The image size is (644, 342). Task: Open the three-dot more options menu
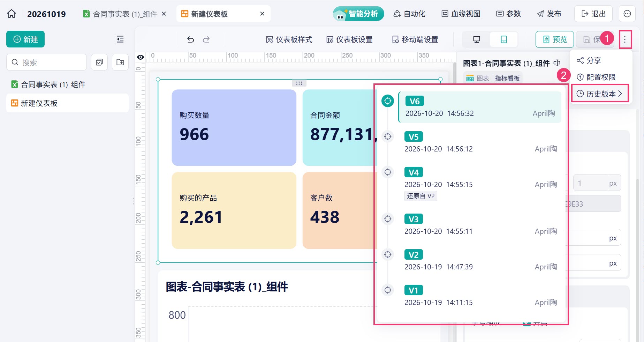pyautogui.click(x=625, y=39)
